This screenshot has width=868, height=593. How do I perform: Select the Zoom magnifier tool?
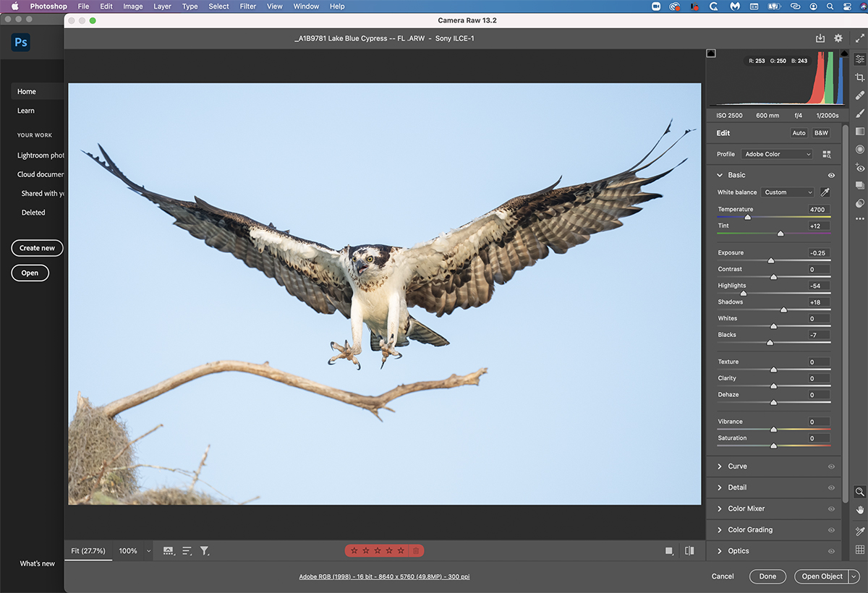(x=859, y=492)
